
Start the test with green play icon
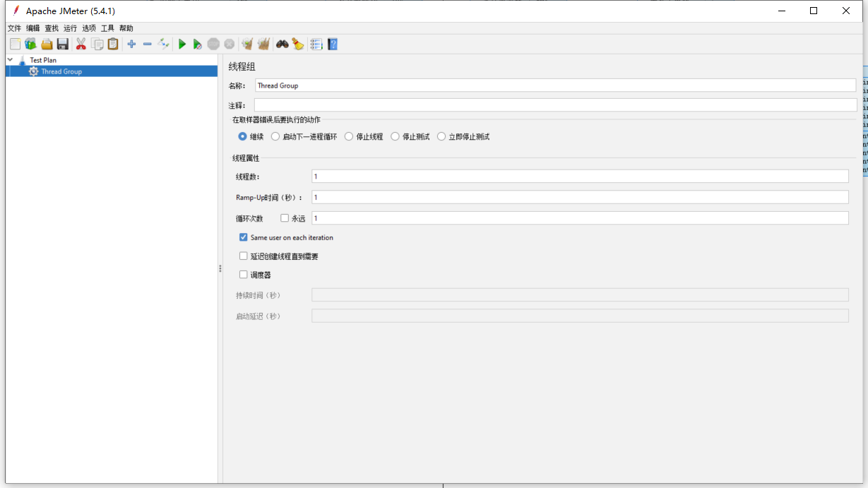(x=182, y=44)
